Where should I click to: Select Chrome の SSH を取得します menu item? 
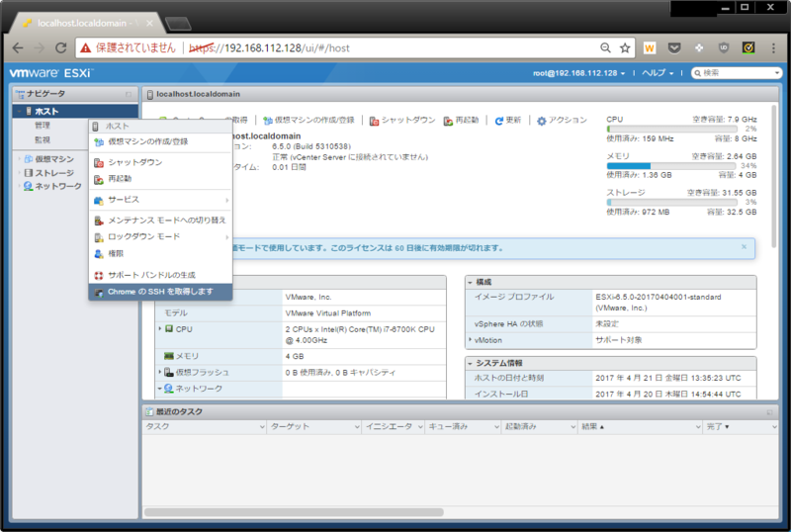[160, 292]
